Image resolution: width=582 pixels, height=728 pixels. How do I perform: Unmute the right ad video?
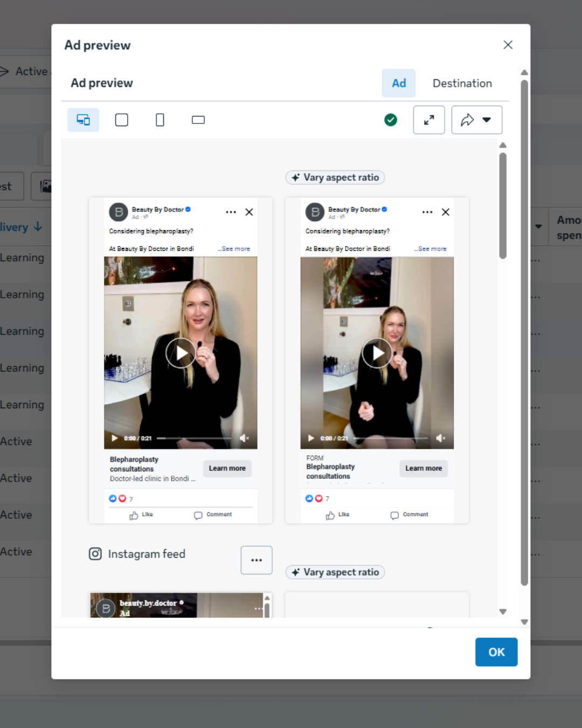(440, 438)
